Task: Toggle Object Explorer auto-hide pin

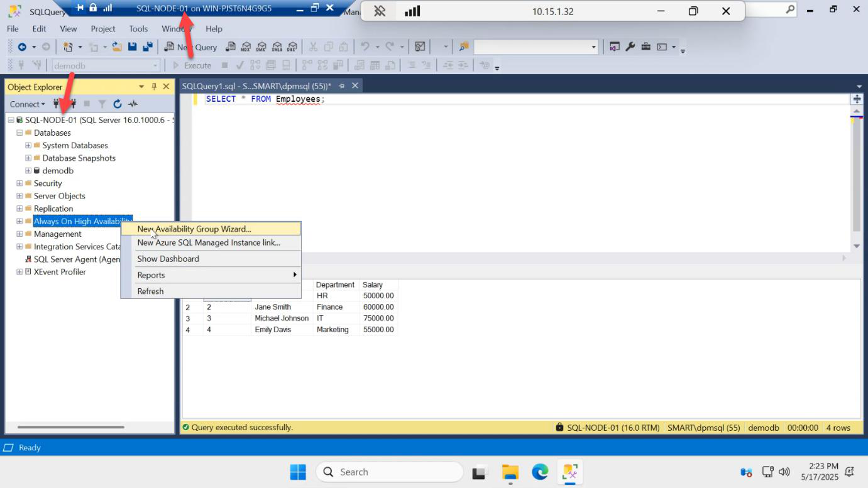Action: click(x=154, y=87)
